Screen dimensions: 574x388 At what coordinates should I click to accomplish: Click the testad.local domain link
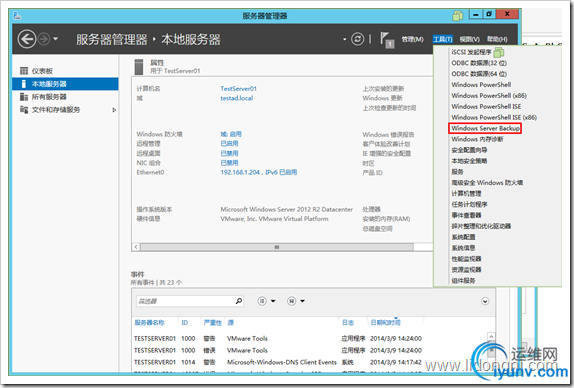pyautogui.click(x=236, y=98)
